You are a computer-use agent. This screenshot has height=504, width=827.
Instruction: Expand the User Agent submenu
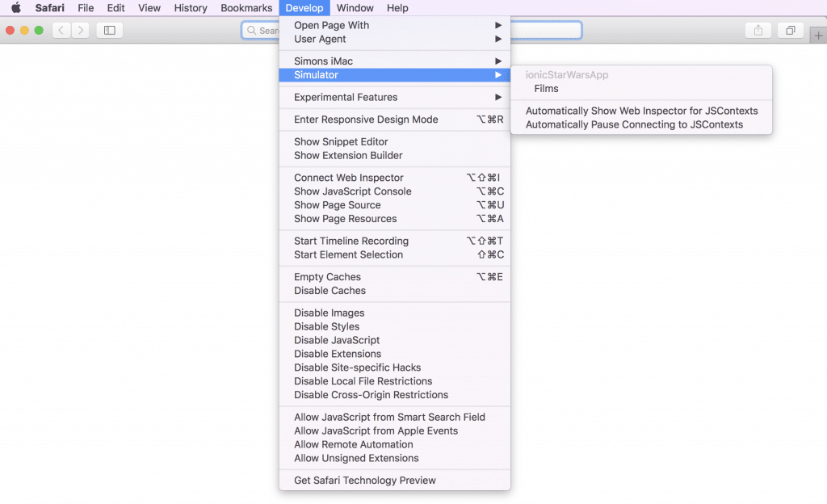394,39
